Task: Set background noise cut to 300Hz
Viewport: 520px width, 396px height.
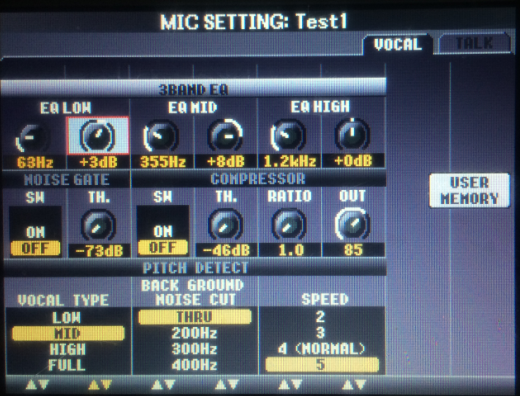Action: pos(195,349)
